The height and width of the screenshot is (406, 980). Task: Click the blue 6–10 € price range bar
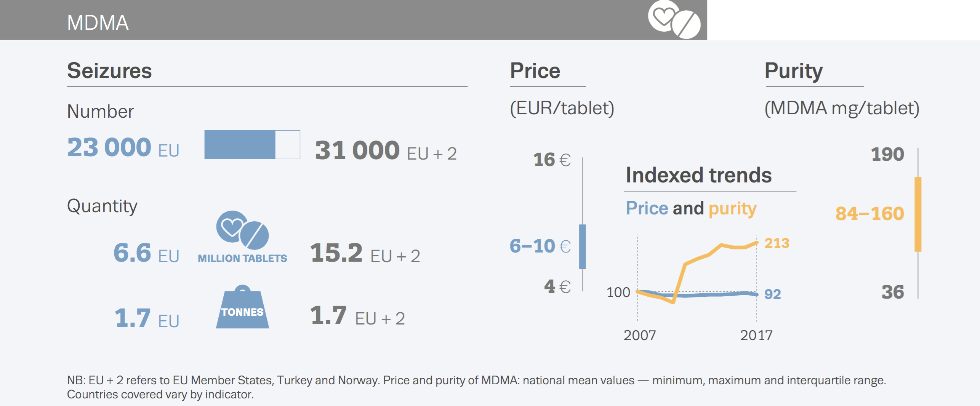coord(582,246)
